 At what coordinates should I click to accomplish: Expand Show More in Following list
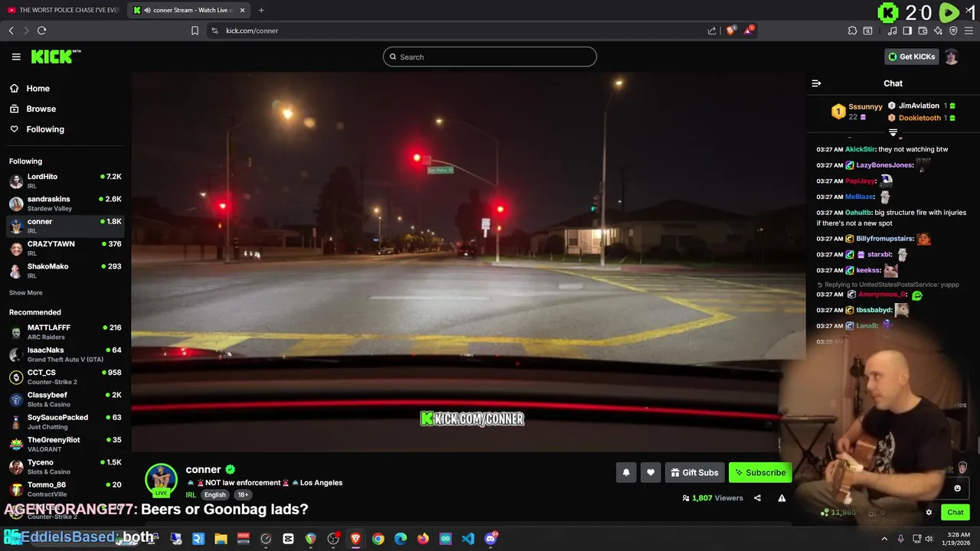coord(25,293)
